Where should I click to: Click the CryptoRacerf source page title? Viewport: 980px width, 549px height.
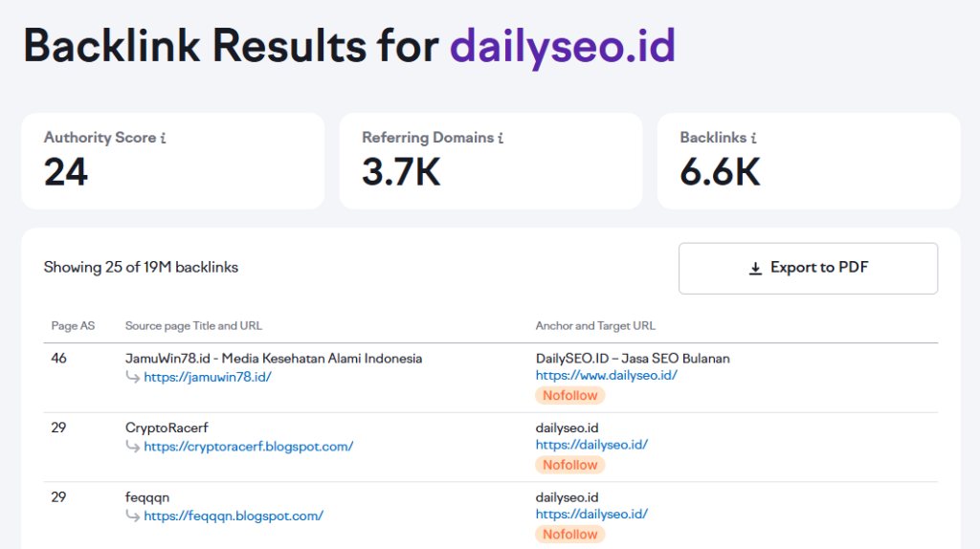(x=167, y=428)
